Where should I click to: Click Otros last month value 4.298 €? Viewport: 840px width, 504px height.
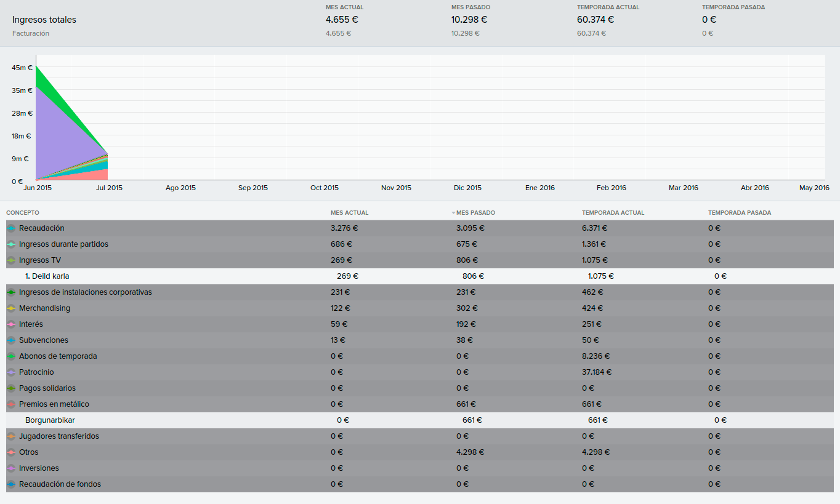tap(470, 452)
